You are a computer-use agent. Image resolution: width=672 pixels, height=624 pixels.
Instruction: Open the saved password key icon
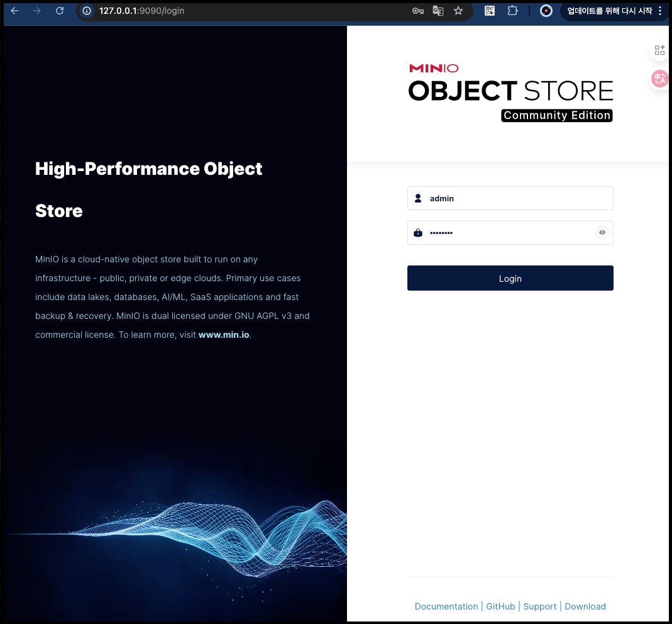pyautogui.click(x=418, y=11)
